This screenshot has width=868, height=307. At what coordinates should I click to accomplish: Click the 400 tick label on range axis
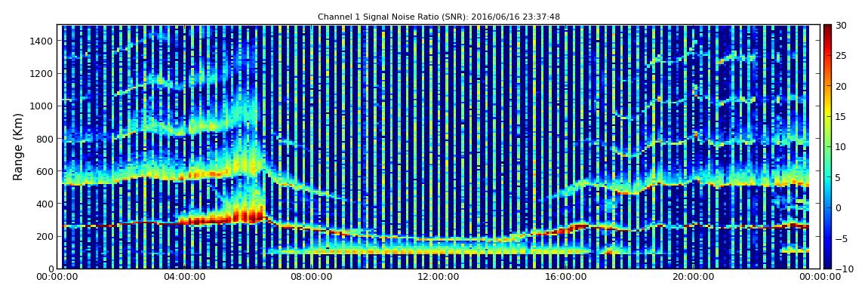pyautogui.click(x=45, y=204)
